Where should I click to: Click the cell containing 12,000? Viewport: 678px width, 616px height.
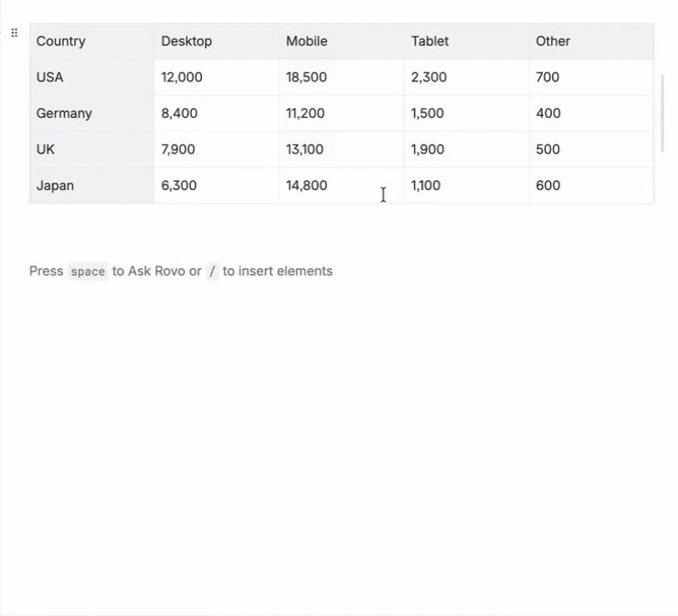[217, 78]
